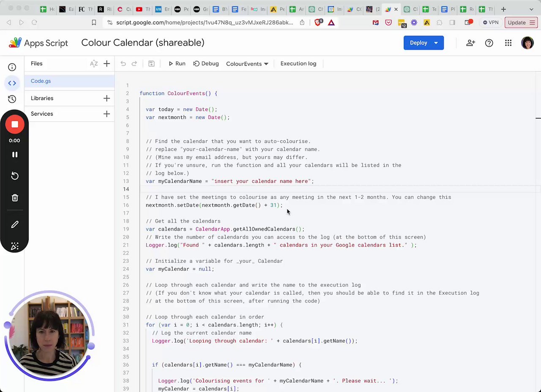Undo the last edit in editor toolbar

123,63
